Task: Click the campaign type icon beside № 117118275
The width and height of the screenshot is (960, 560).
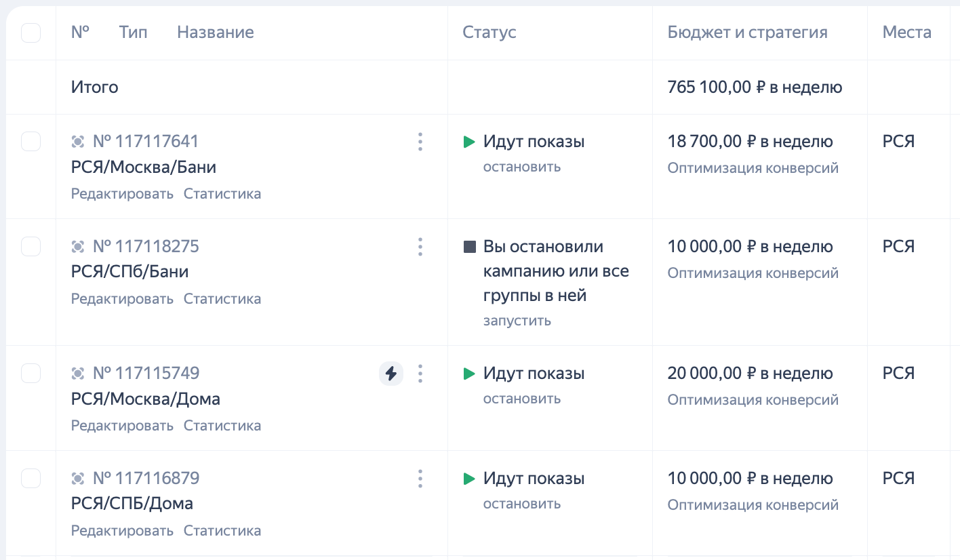Action: click(x=78, y=247)
